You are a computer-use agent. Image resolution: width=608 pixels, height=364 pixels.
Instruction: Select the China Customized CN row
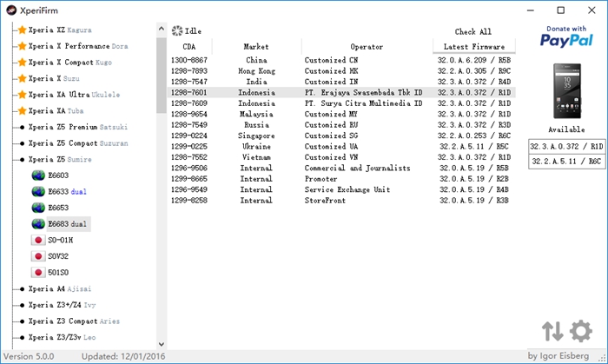[x=341, y=60]
